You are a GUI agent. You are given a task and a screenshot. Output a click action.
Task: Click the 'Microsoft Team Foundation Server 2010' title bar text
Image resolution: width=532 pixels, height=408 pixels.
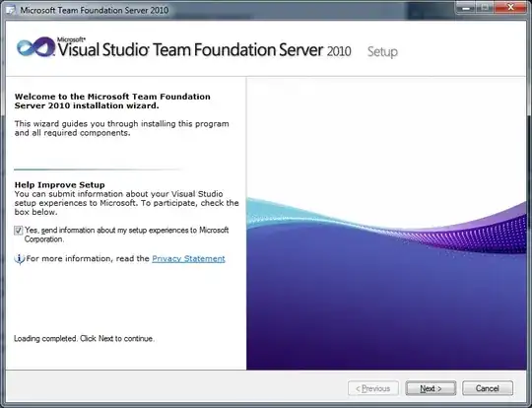tap(95, 10)
